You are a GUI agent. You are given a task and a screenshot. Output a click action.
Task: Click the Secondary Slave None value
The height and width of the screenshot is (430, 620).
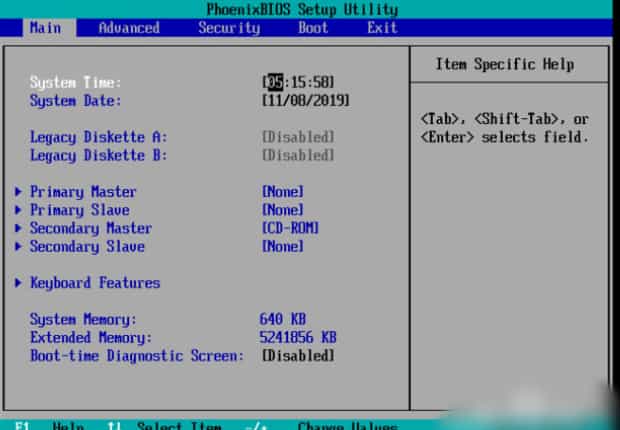coord(283,246)
